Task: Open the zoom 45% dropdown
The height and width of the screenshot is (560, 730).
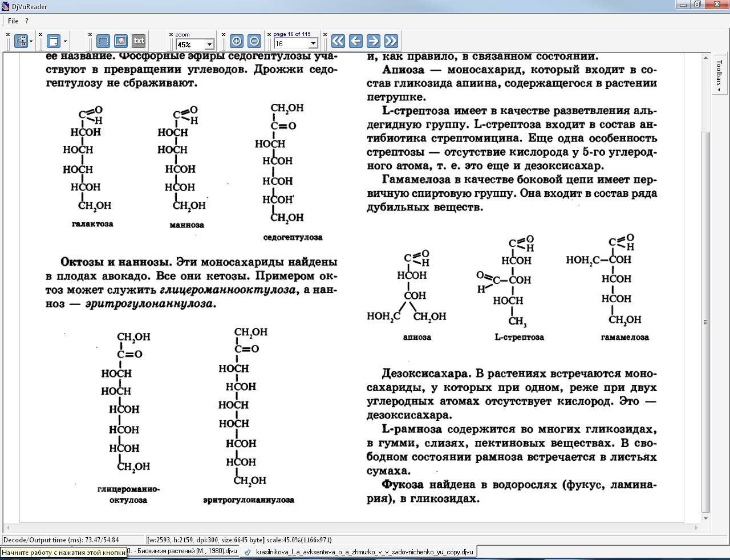Action: (x=209, y=44)
